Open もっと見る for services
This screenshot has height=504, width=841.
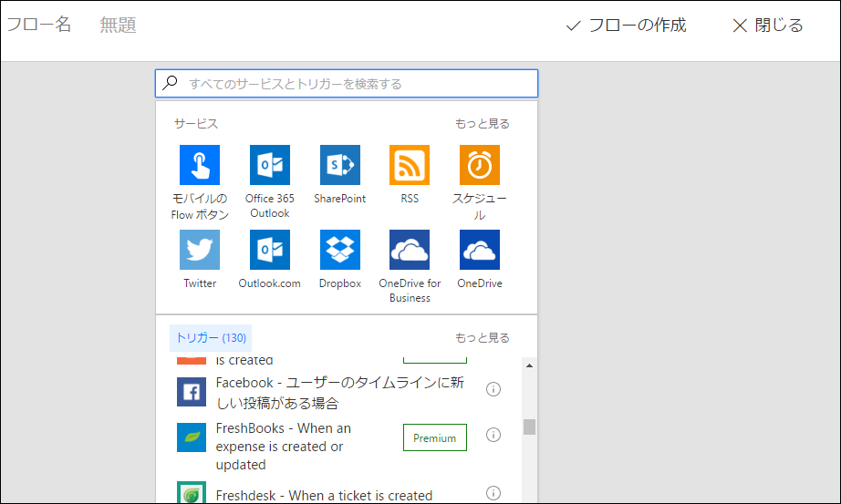click(483, 123)
